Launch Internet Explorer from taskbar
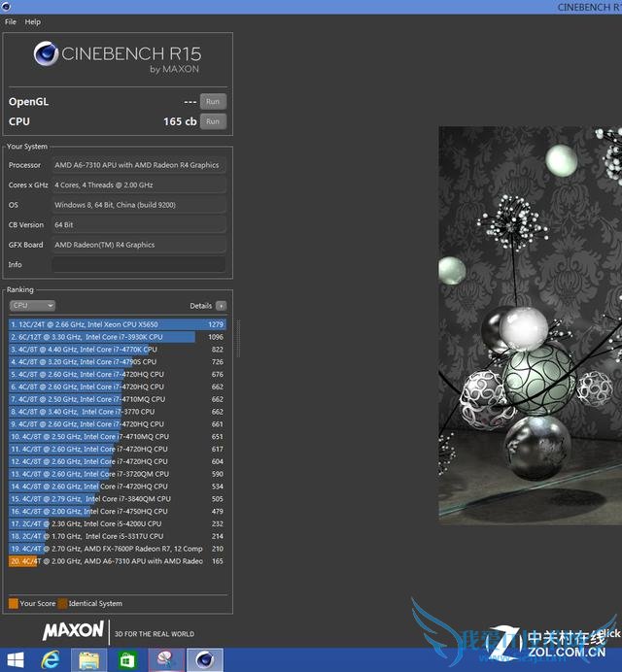 point(52,660)
